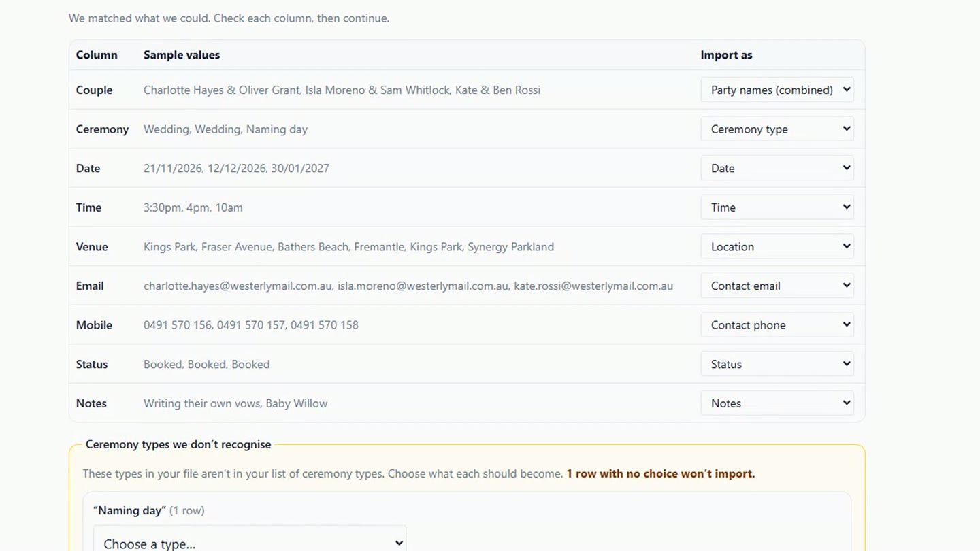The image size is (980, 551).
Task: Click the 'Venue' column name
Action: tap(92, 247)
